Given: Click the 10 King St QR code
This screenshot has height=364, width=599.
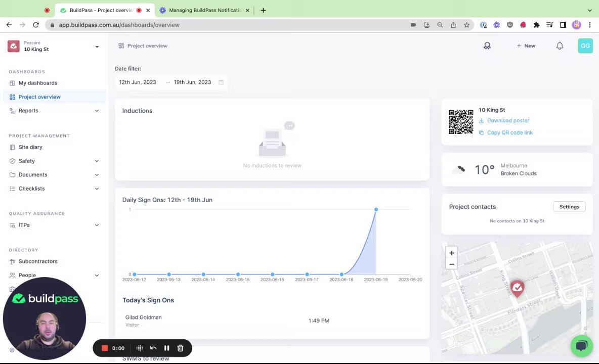Looking at the screenshot, I should 461,122.
